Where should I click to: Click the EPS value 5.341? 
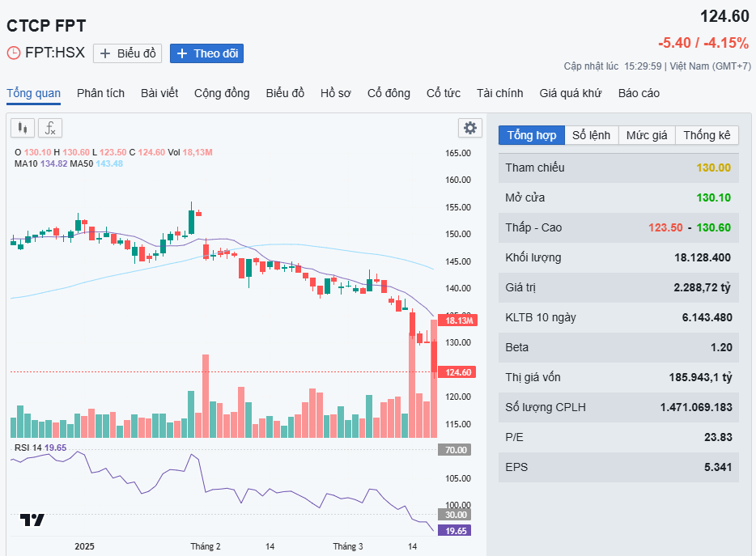[718, 467]
